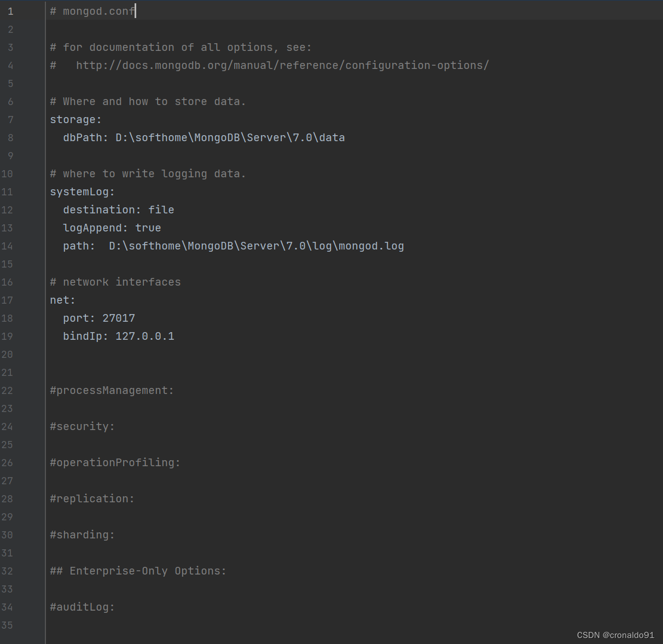Click the '#sharding:' comment
The image size is (663, 644).
pyautogui.click(x=82, y=535)
